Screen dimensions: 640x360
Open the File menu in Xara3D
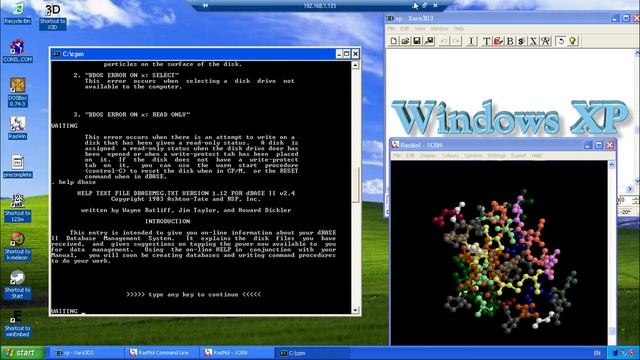(391, 29)
